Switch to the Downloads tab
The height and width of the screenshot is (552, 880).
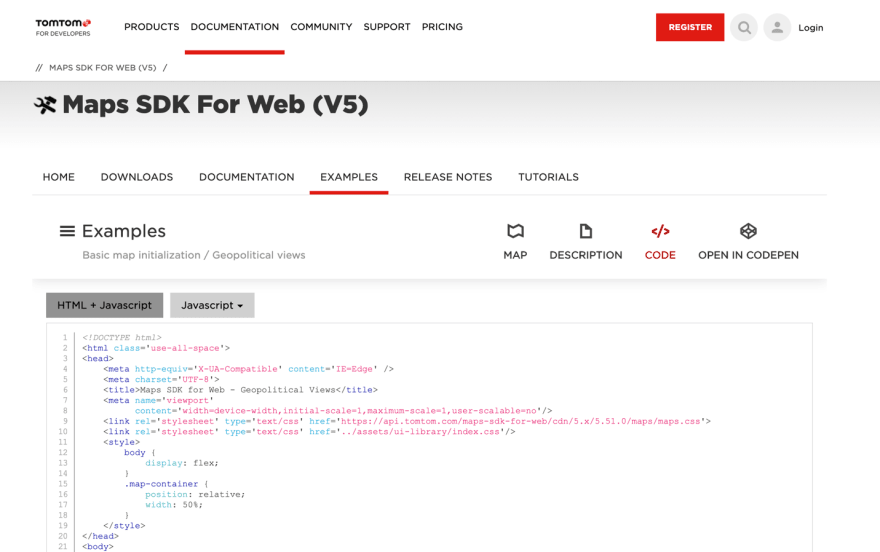click(x=137, y=177)
